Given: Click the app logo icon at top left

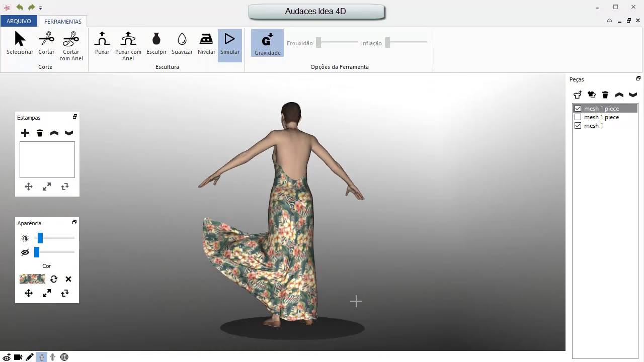Looking at the screenshot, I should click(x=7, y=8).
